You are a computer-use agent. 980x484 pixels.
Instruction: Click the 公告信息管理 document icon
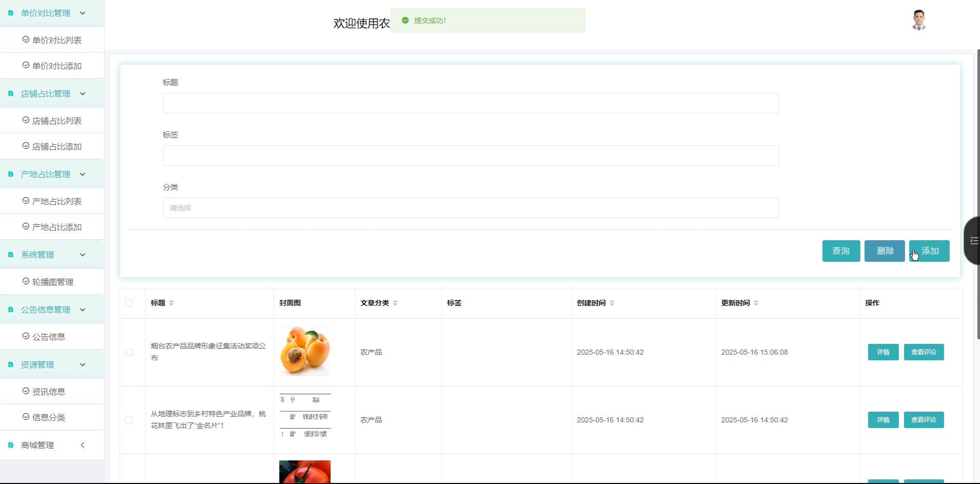pyautogui.click(x=11, y=309)
